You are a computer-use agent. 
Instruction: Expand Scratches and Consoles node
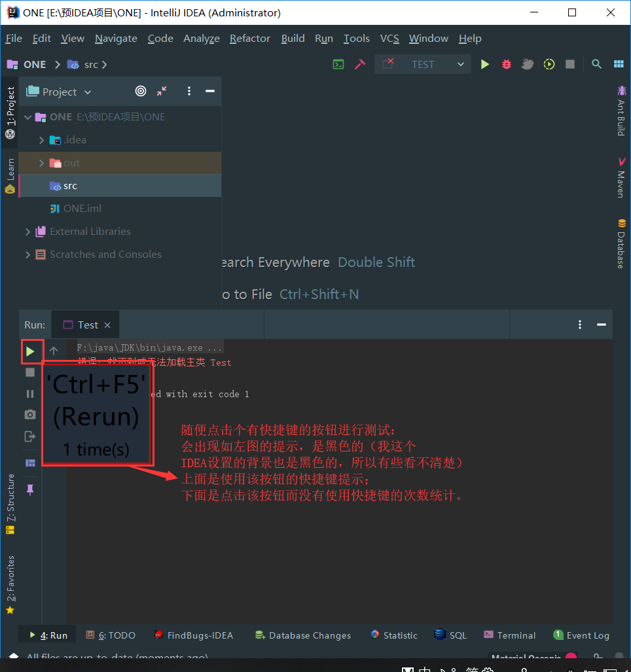[x=28, y=255]
